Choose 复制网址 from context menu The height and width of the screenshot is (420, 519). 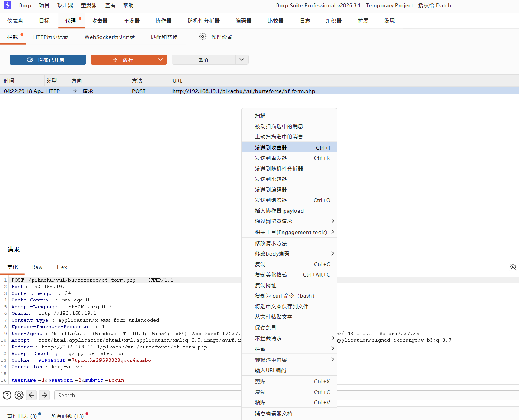tap(289, 285)
